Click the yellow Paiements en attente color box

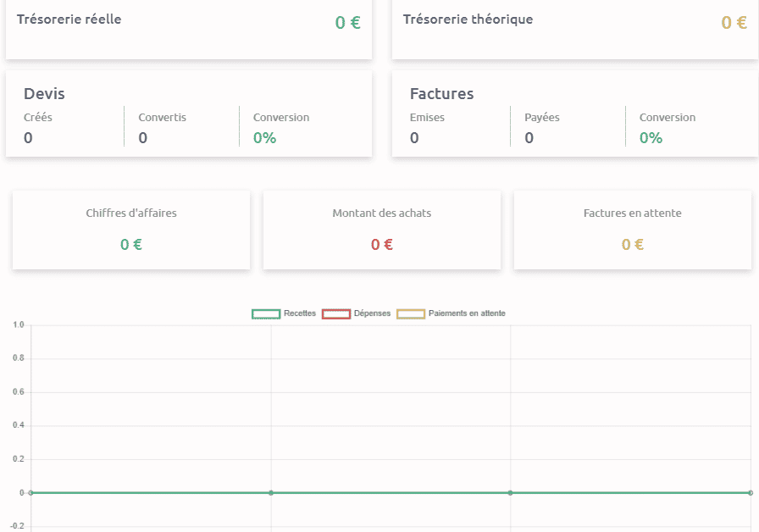[x=411, y=314]
